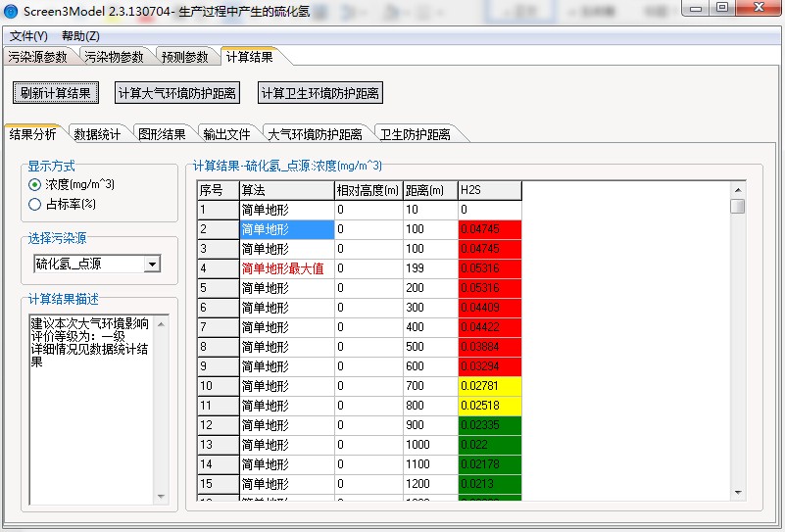
Task: Click green H2S cell 0.022
Action: click(490, 445)
